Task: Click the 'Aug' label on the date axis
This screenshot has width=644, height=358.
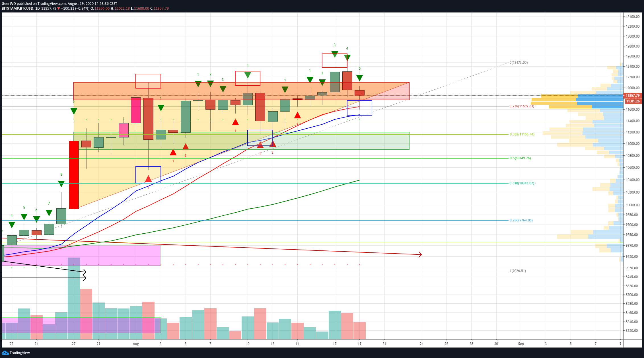Action: coord(136,344)
